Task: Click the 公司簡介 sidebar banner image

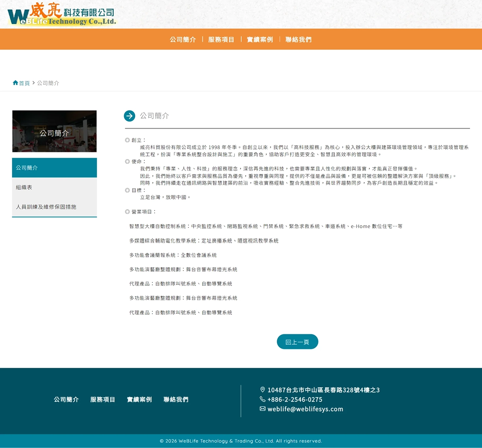Action: (55, 131)
